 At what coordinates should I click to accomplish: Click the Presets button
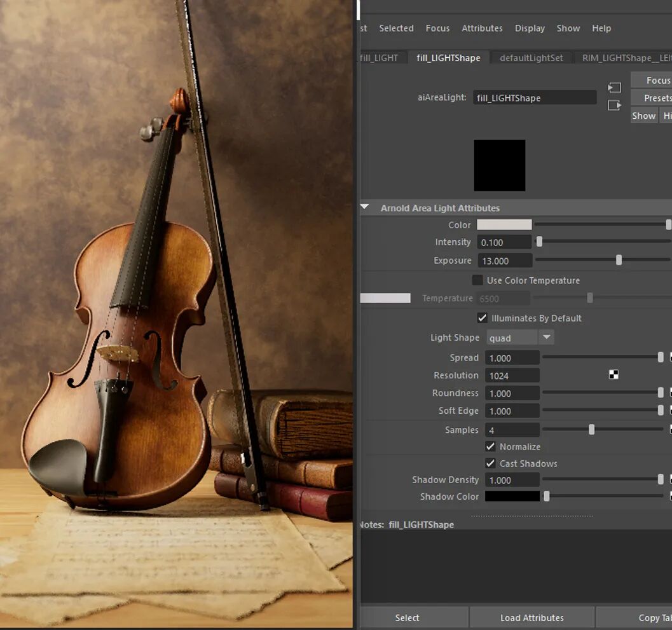(x=652, y=98)
